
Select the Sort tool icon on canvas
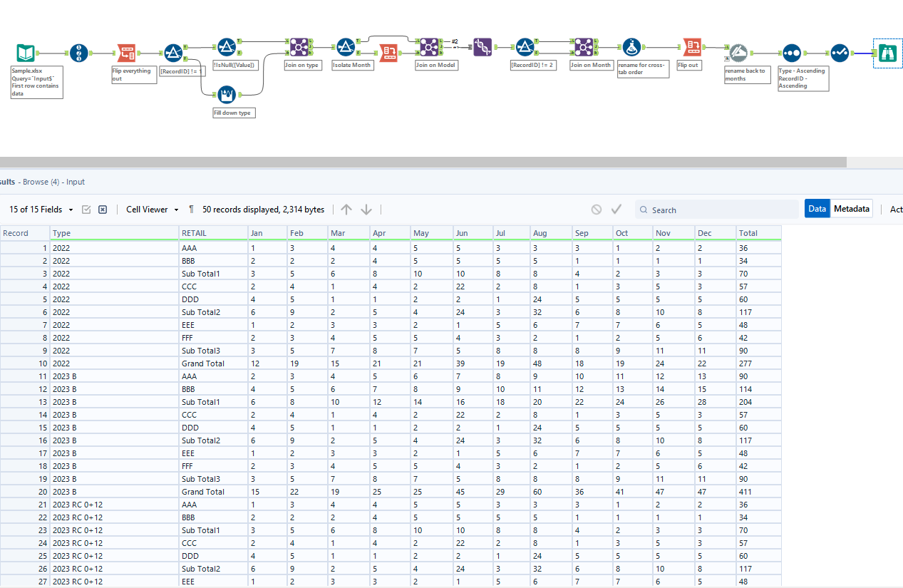point(791,53)
